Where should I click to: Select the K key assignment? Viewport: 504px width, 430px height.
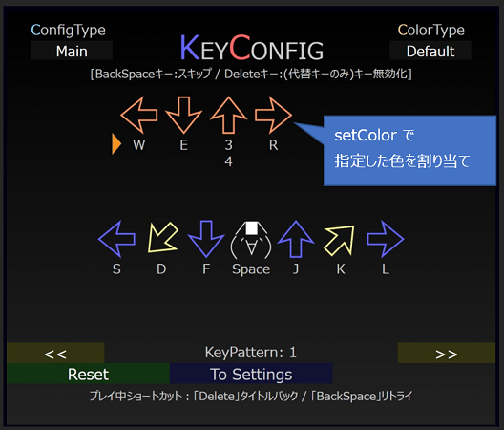pyautogui.click(x=341, y=269)
